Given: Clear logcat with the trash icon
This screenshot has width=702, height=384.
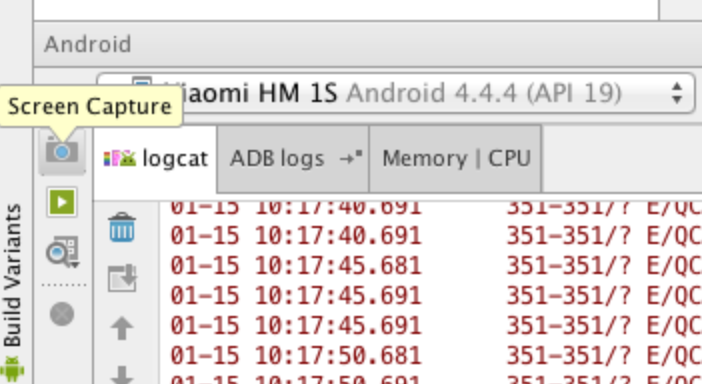Looking at the screenshot, I should click(122, 228).
